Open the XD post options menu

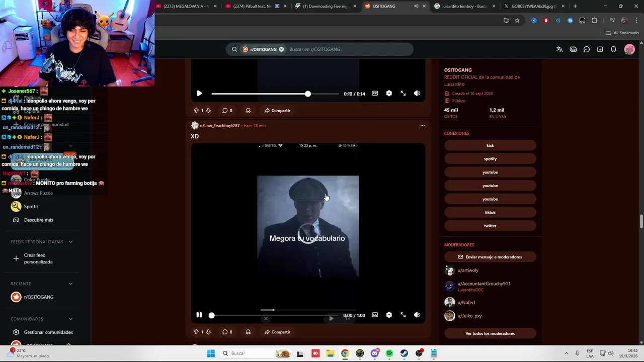click(423, 126)
